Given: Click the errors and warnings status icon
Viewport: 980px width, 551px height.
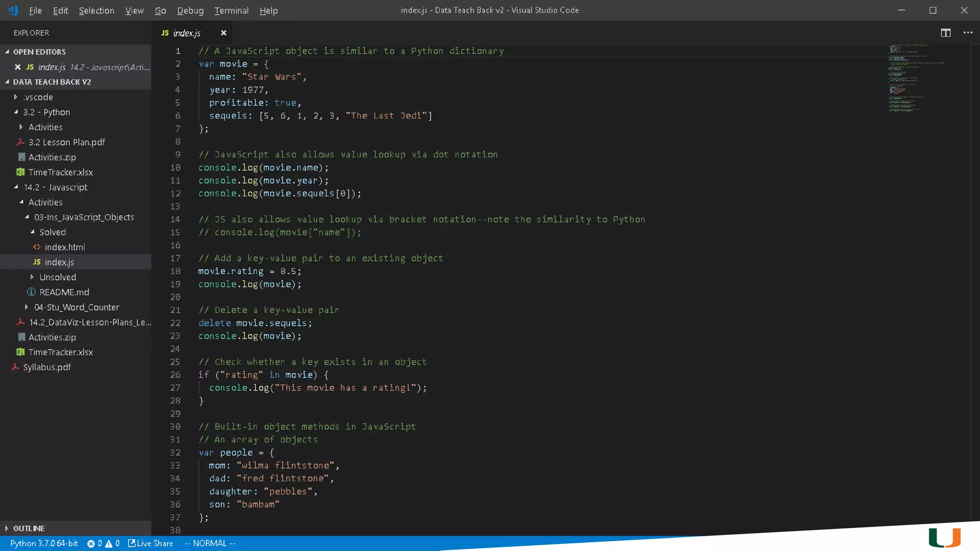Looking at the screenshot, I should click(103, 543).
